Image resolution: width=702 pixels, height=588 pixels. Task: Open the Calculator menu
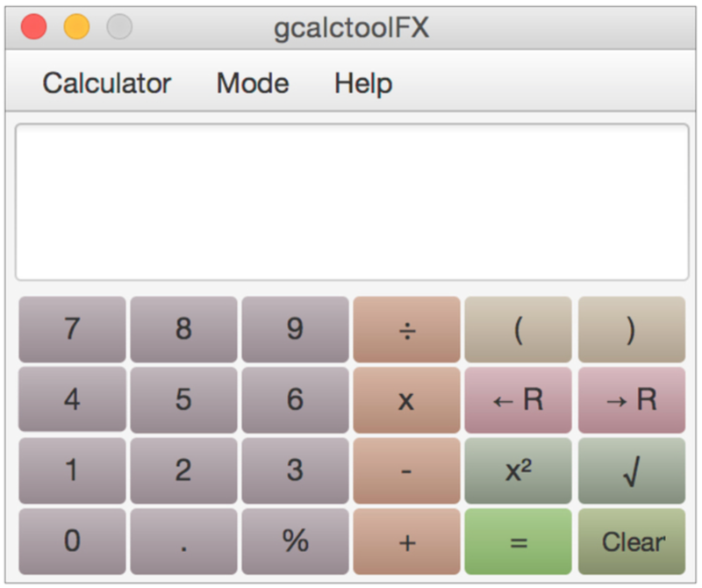coord(107,83)
